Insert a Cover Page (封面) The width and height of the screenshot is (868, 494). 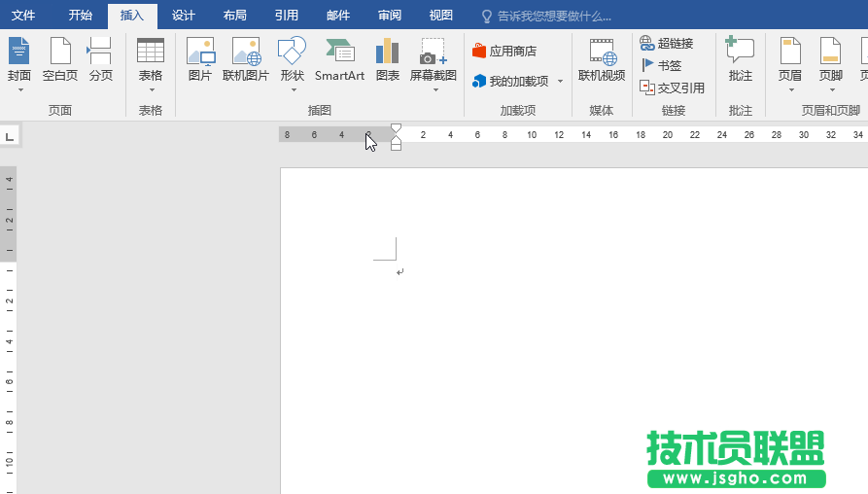[18, 58]
